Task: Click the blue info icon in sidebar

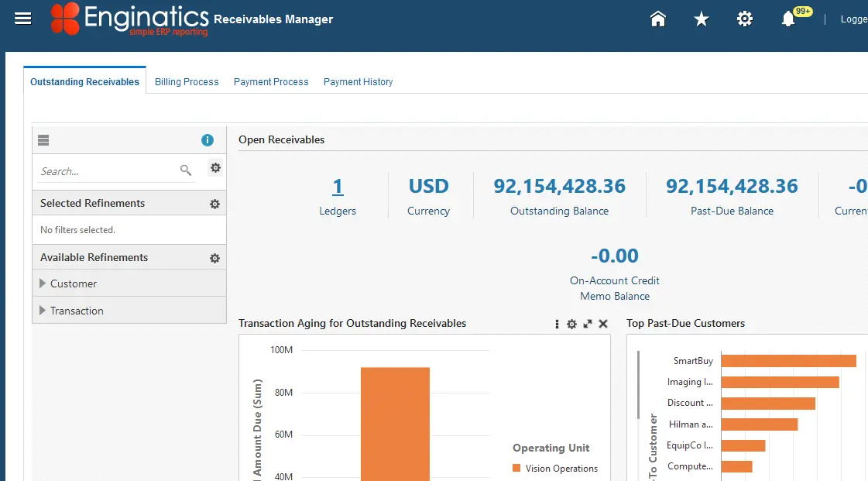Action: coord(208,140)
